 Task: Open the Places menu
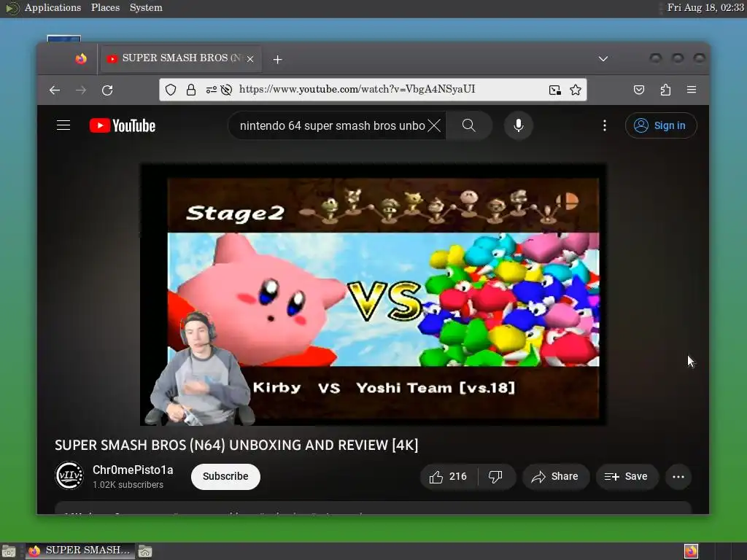tap(105, 7)
